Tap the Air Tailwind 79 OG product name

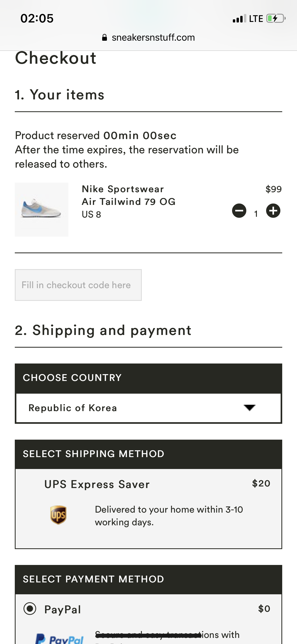click(x=129, y=202)
